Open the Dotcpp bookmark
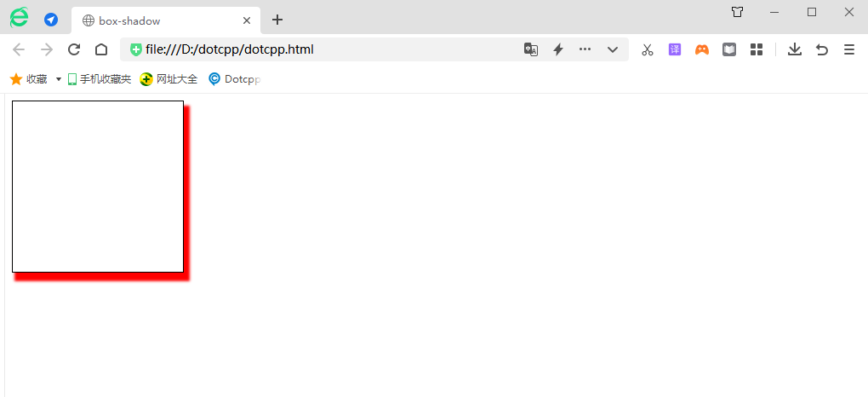 click(x=235, y=79)
